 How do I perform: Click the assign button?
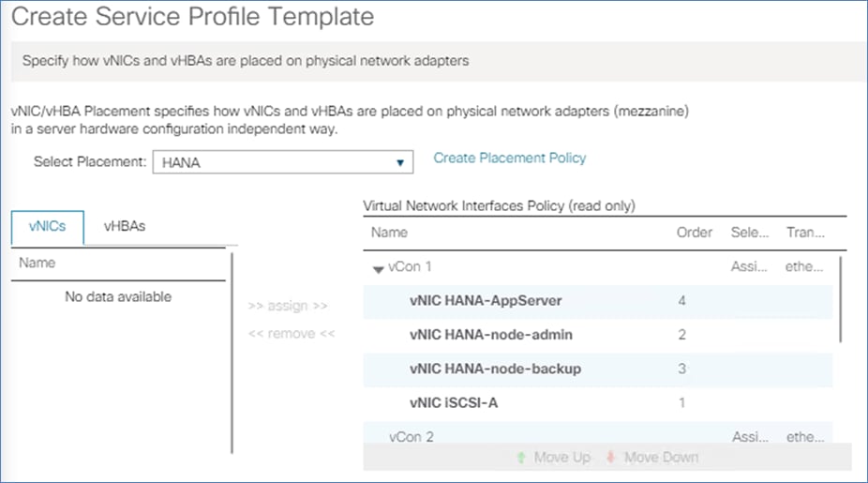(x=288, y=306)
